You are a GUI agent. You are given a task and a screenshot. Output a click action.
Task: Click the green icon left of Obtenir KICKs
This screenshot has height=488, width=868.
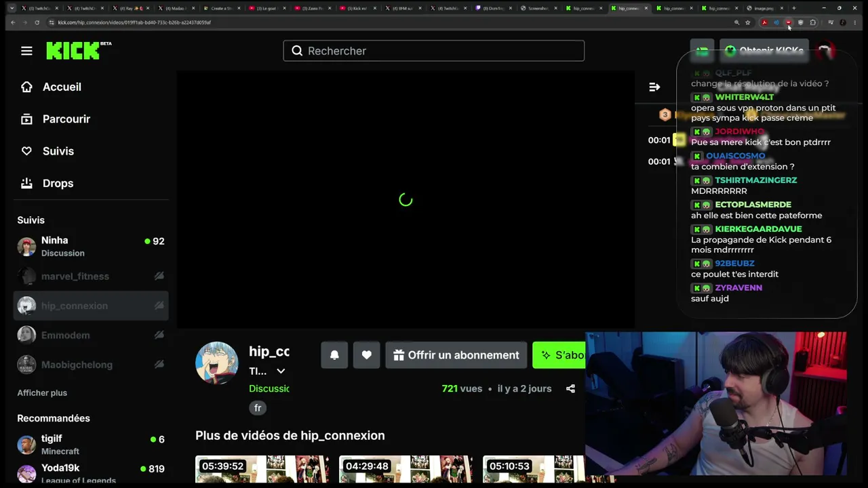[703, 51]
